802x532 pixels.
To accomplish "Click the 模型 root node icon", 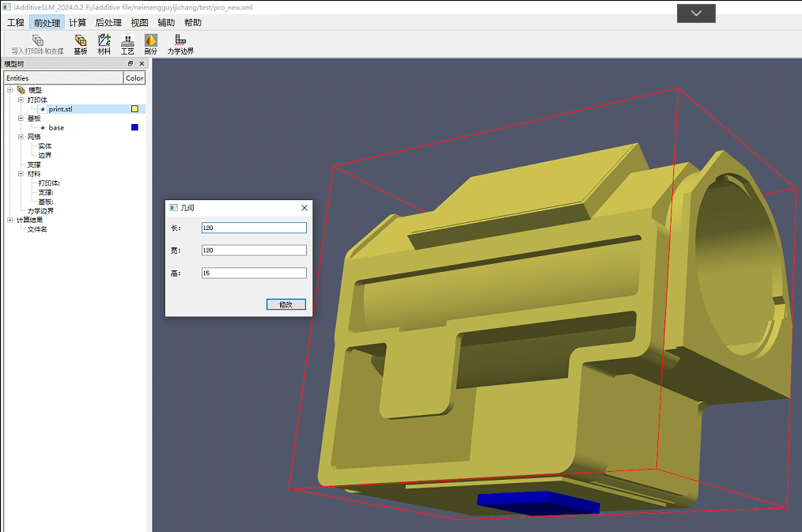I will (21, 90).
